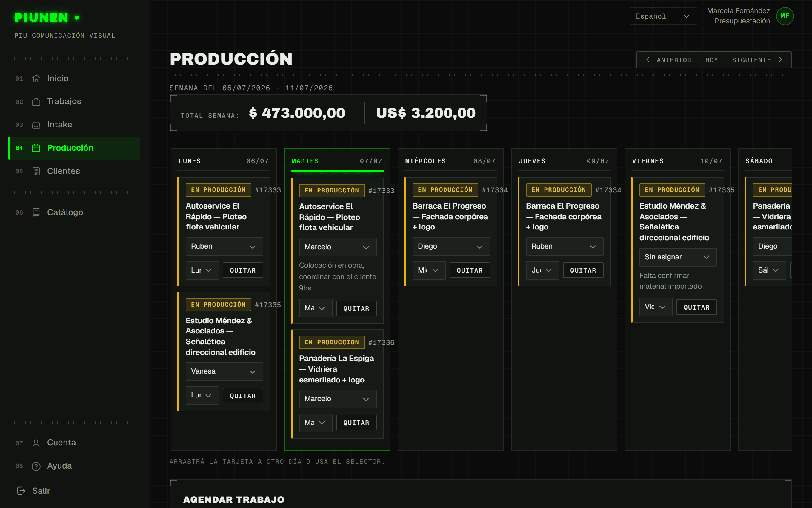Open Clientes section
Image resolution: width=812 pixels, height=508 pixels.
75,171
